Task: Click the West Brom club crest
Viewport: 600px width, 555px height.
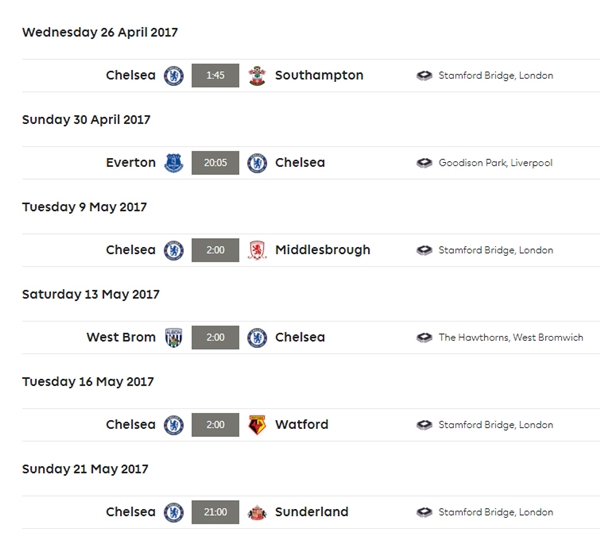Action: point(173,338)
